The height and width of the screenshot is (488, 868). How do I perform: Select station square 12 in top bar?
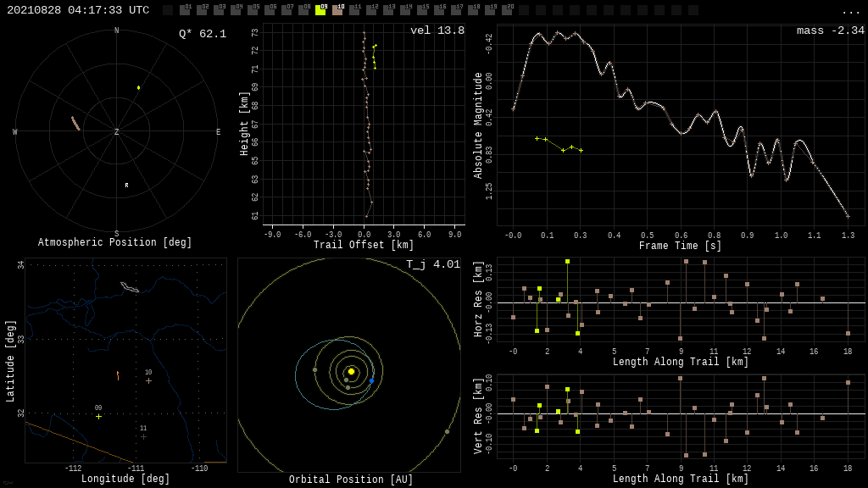pos(371,10)
